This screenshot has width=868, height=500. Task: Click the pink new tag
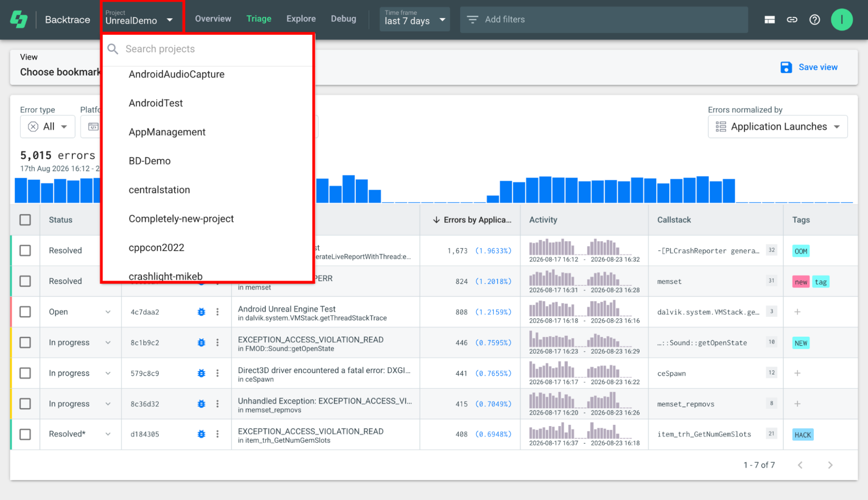(x=801, y=282)
